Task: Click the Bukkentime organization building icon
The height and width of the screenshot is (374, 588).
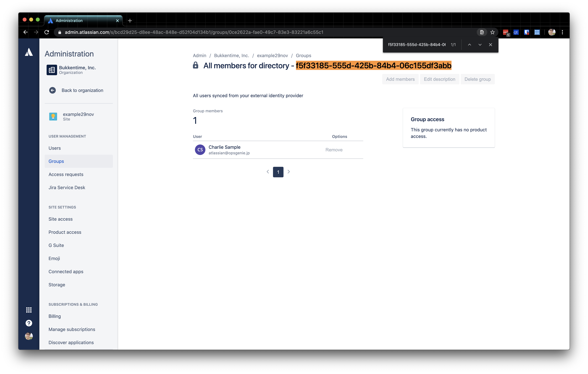Action: point(52,70)
